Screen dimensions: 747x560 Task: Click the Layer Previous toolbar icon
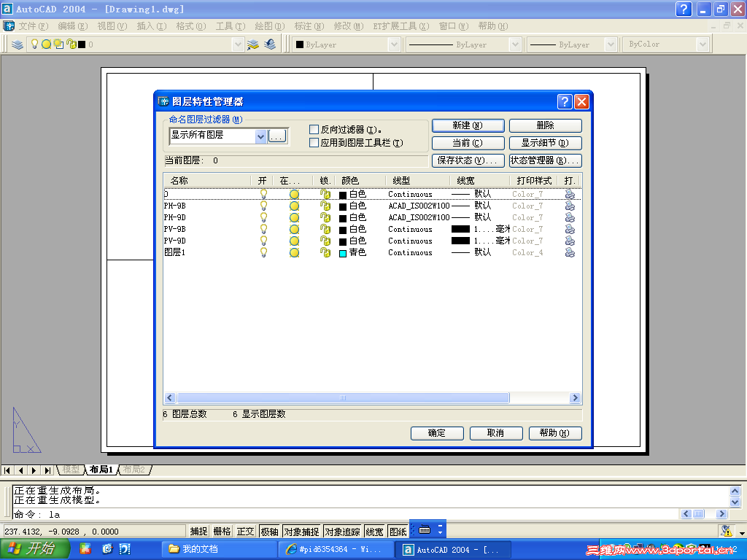click(x=270, y=44)
